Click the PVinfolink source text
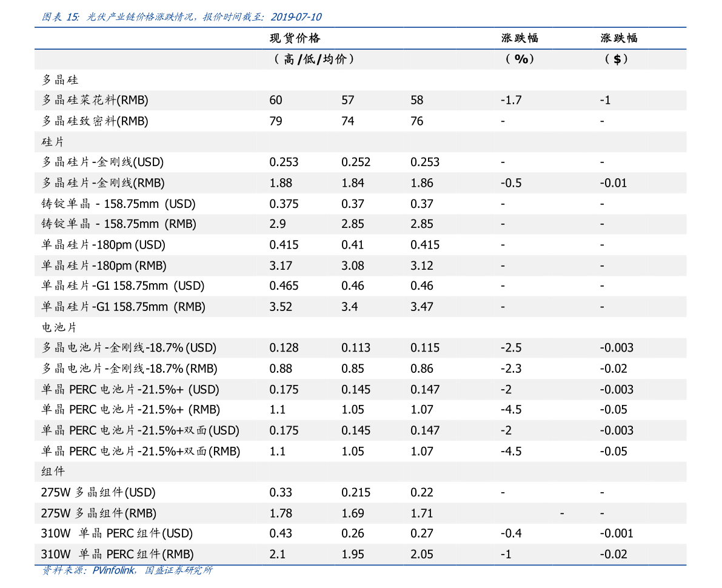Viewport: 722px width, 588px height. (114, 570)
